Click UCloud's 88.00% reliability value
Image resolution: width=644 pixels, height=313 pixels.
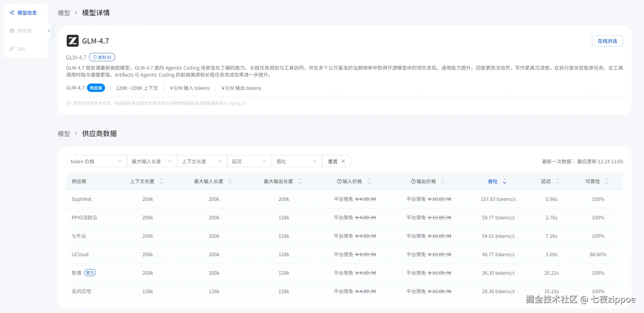coord(598,255)
